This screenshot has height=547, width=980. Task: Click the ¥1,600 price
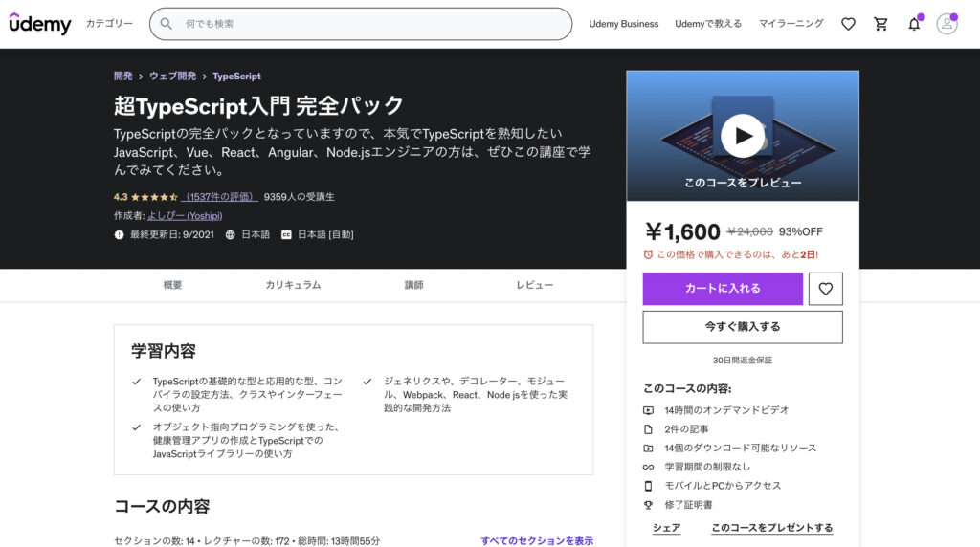[x=682, y=231]
